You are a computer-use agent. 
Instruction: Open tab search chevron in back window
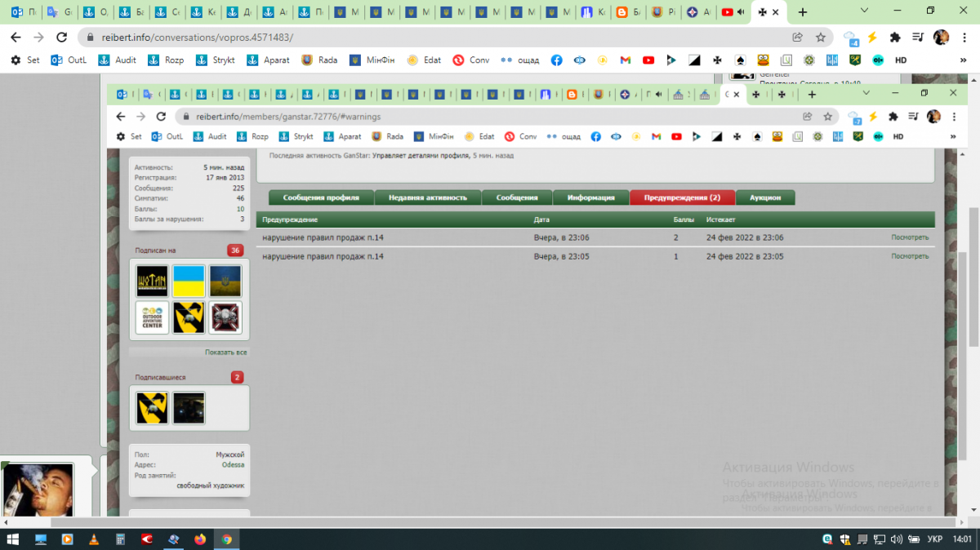click(863, 12)
